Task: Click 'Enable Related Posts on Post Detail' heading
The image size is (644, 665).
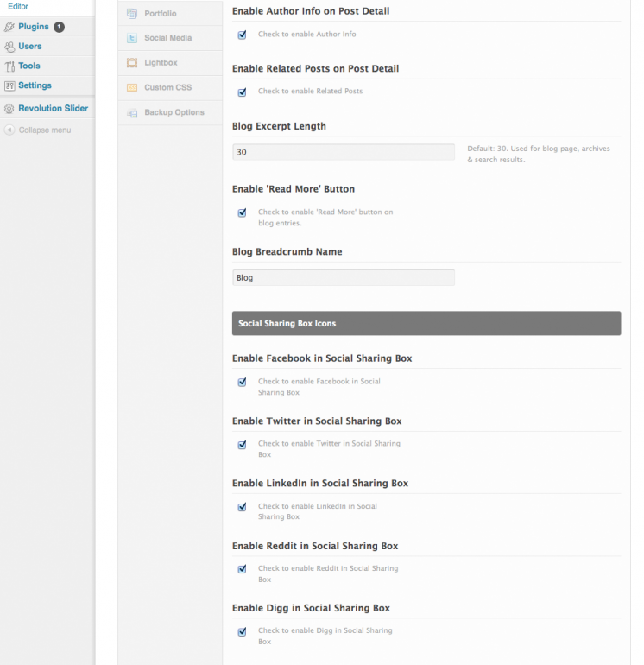Action: point(315,69)
